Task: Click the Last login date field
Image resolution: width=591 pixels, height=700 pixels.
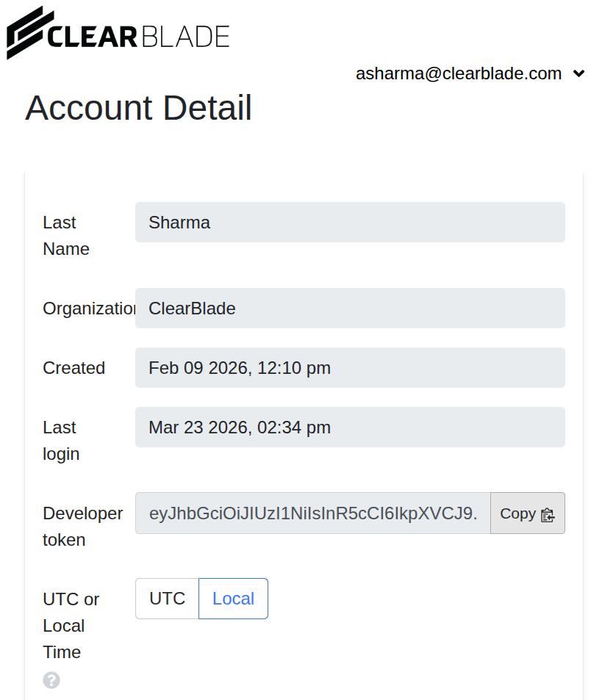Action: point(350,427)
